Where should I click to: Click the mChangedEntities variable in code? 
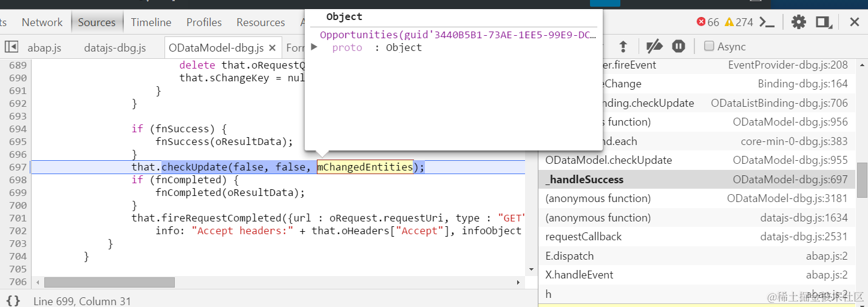365,167
